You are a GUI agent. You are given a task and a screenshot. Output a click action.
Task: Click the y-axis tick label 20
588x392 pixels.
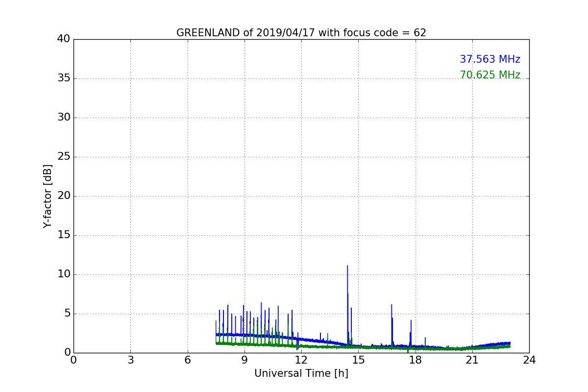[64, 196]
